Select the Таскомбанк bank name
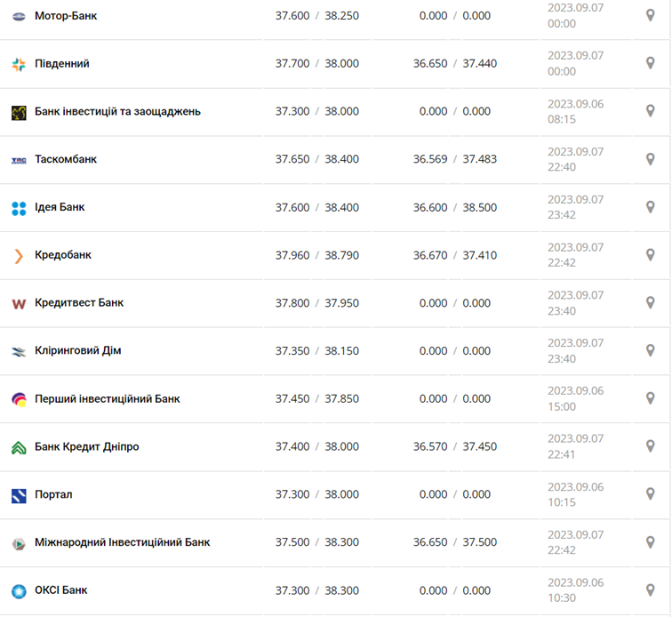672x617 pixels. tap(66, 160)
